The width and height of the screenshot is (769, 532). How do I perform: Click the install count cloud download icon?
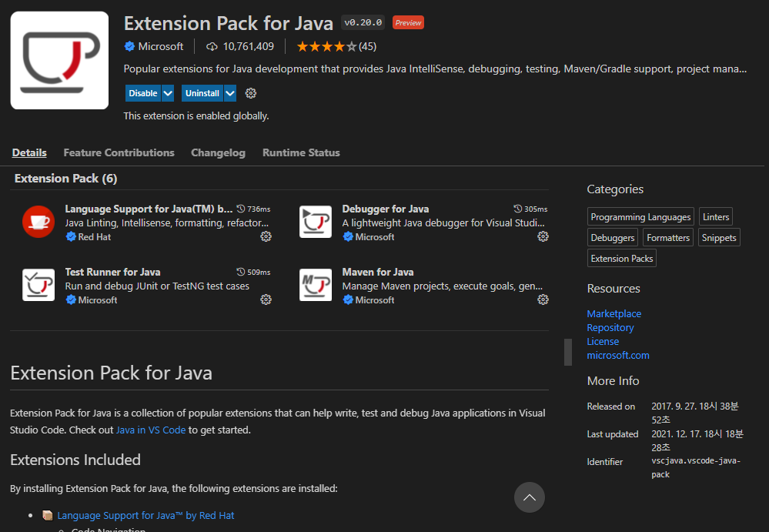[x=212, y=47]
